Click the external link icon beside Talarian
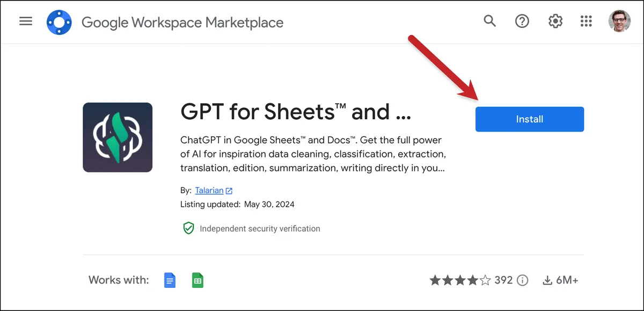This screenshot has width=644, height=311. click(x=229, y=191)
